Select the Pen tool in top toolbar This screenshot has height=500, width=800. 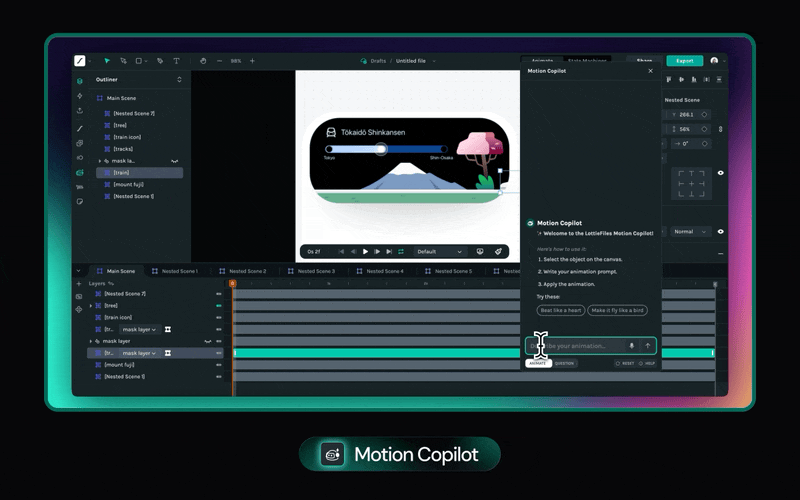click(158, 61)
